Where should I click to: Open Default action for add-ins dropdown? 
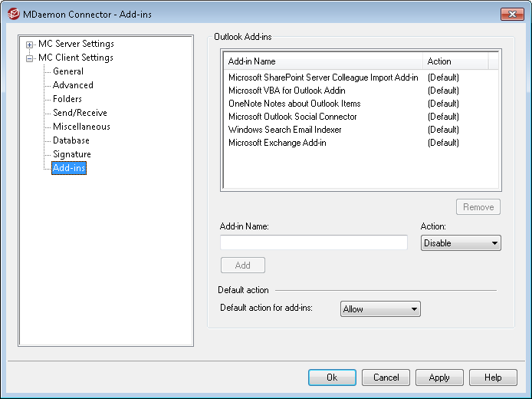(380, 309)
